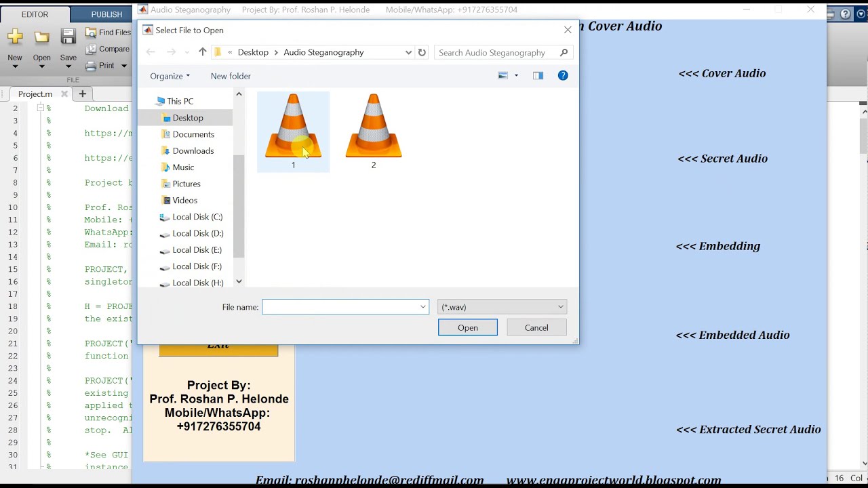Click the Back arrow in file dialog
The height and width of the screenshot is (488, 868).
[x=151, y=52]
